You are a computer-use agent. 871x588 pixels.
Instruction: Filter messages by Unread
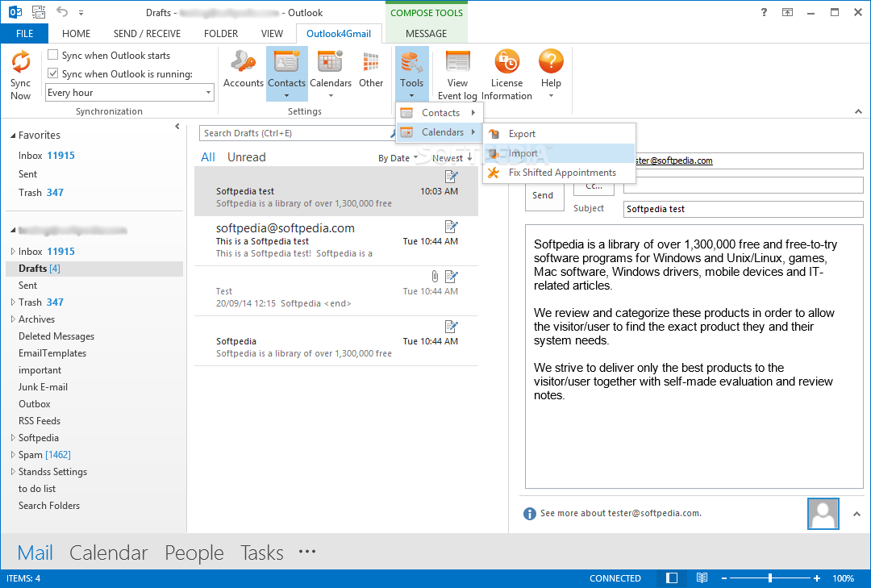(x=247, y=157)
